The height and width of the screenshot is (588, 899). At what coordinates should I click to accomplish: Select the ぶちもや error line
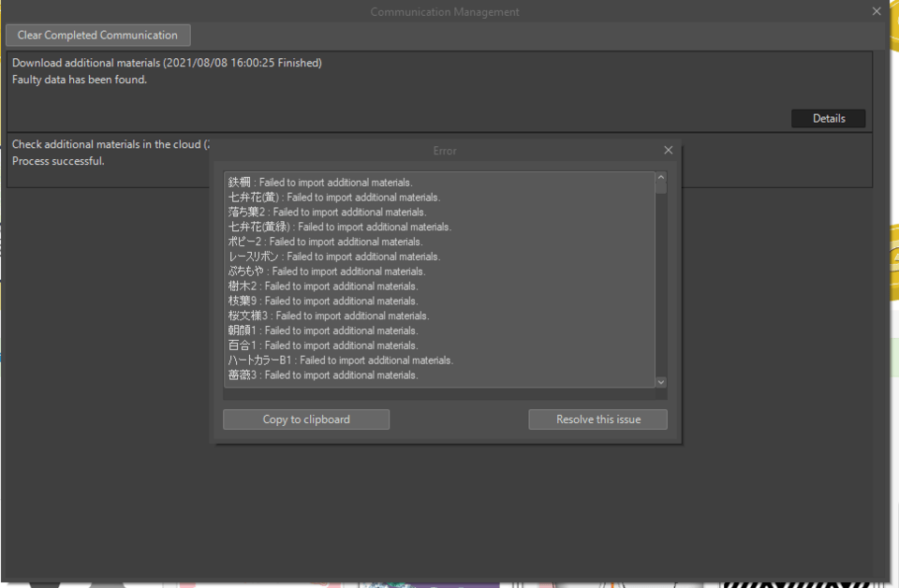tap(327, 272)
